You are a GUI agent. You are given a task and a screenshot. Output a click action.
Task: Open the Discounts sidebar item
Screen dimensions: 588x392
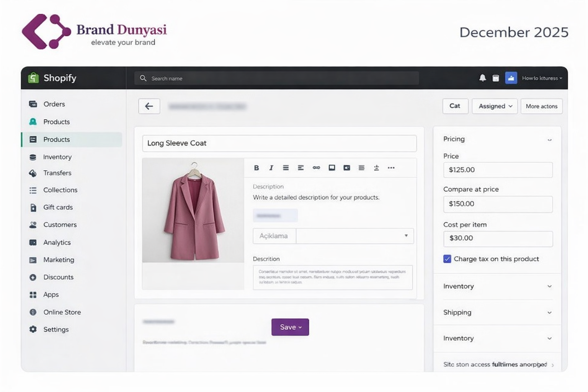tap(58, 277)
